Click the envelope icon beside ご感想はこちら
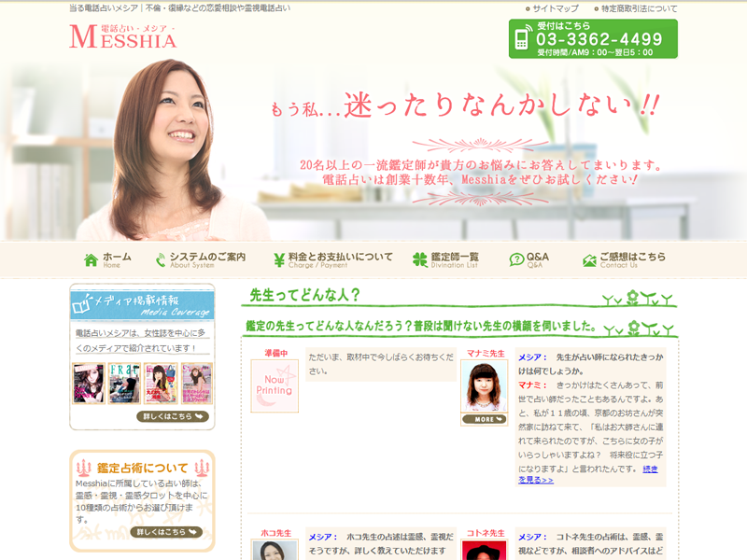This screenshot has height=560, width=747. click(589, 260)
